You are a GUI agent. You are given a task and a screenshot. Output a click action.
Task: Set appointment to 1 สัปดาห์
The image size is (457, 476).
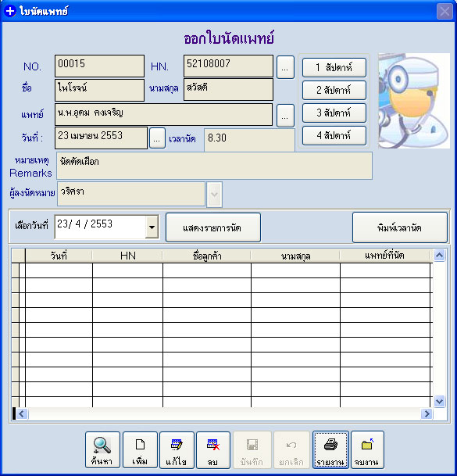tap(334, 67)
